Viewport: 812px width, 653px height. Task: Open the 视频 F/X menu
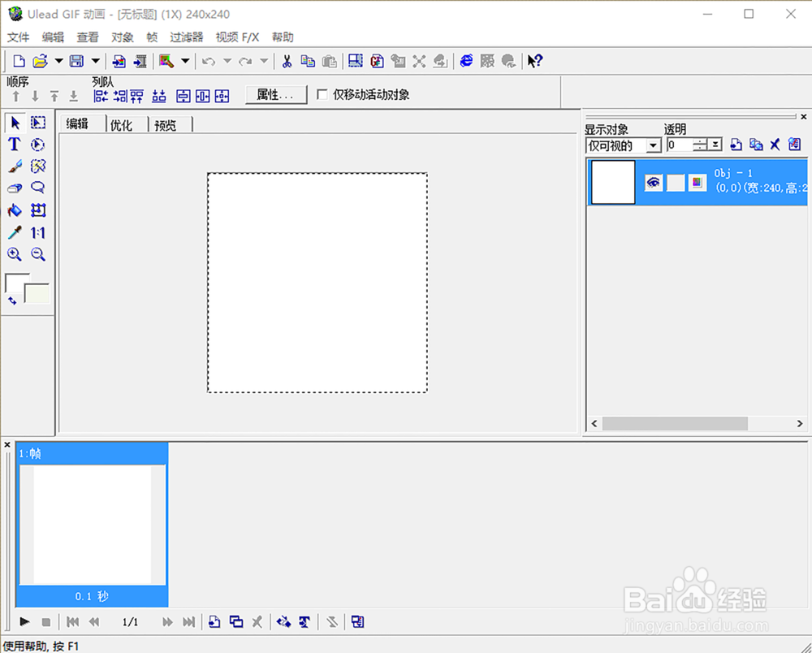tap(237, 37)
